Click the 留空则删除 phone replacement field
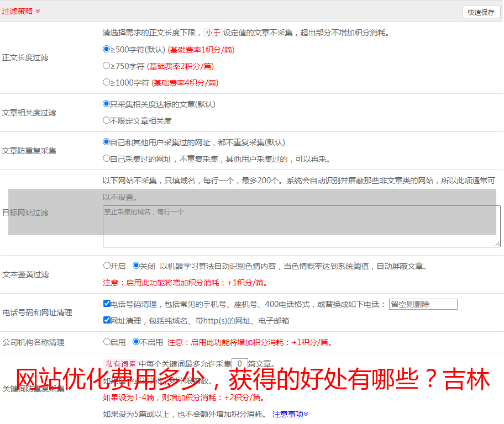The image size is (504, 424). (x=423, y=304)
